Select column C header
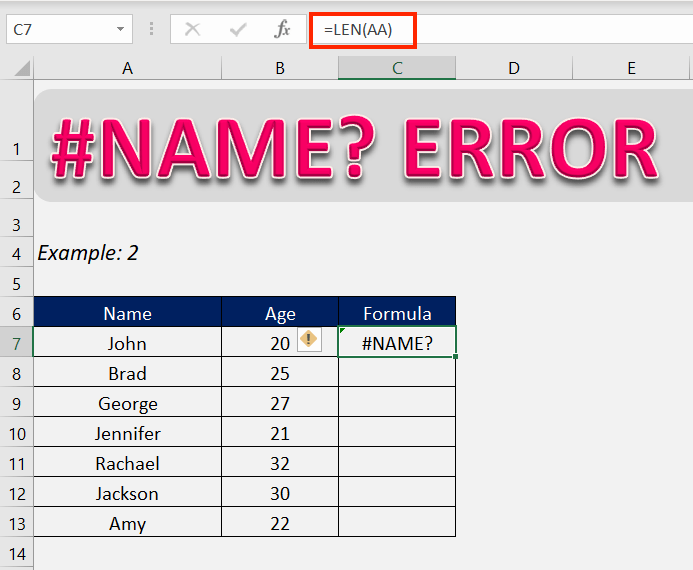693x570 pixels. click(x=397, y=68)
